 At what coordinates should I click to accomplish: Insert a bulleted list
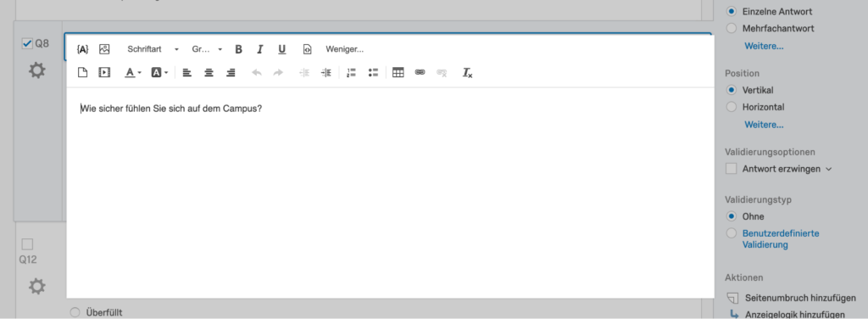(373, 73)
